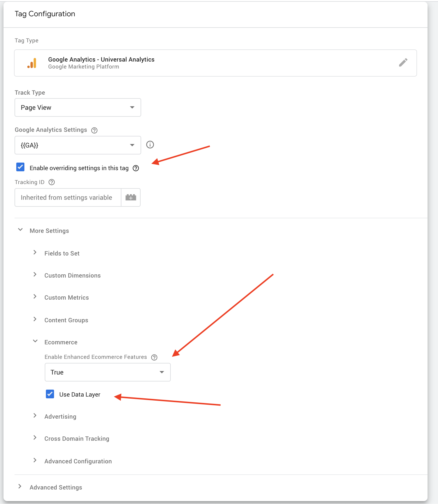438x504 pixels.
Task: Expand Custom Metrics section
Action: [61, 298]
